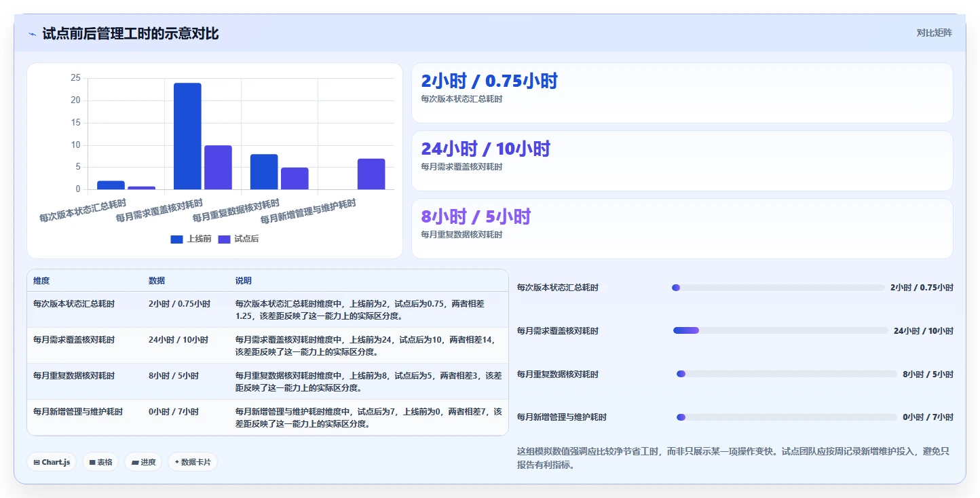Click the 说明 column header
Image resolution: width=980 pixels, height=498 pixels.
244,281
